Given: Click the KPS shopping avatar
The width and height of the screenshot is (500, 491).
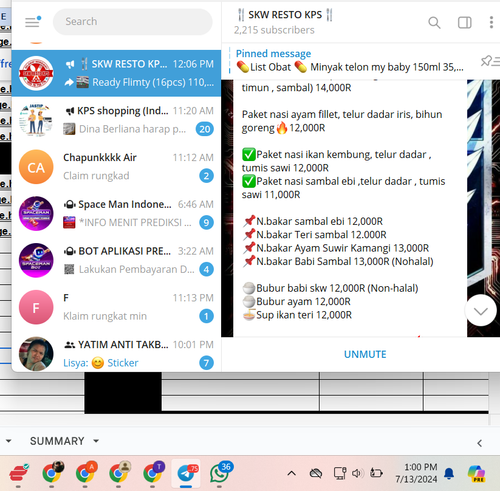Looking at the screenshot, I should click(x=36, y=120).
